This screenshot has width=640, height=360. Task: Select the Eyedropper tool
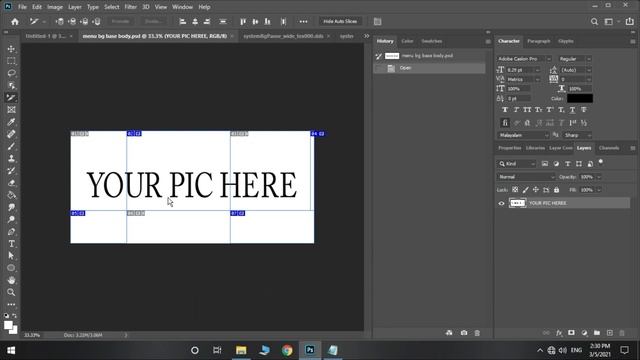[11, 122]
